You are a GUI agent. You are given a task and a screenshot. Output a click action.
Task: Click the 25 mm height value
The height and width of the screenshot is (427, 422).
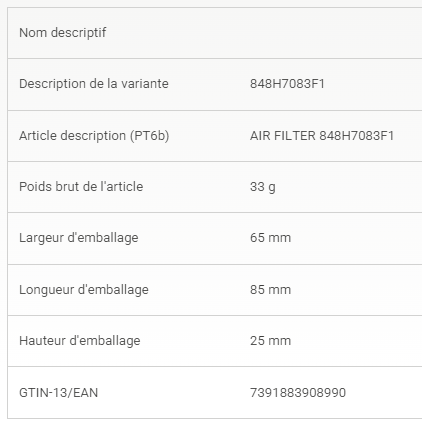coord(270,341)
